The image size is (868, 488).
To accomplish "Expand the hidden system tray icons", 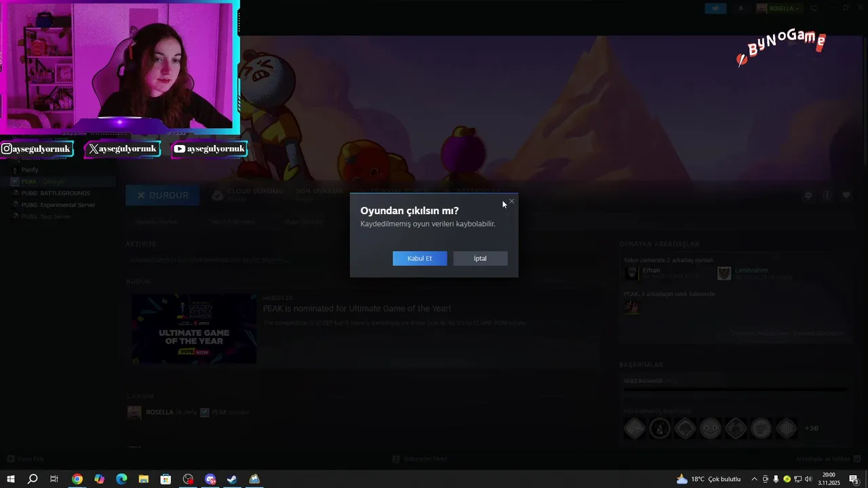I will click(x=754, y=479).
